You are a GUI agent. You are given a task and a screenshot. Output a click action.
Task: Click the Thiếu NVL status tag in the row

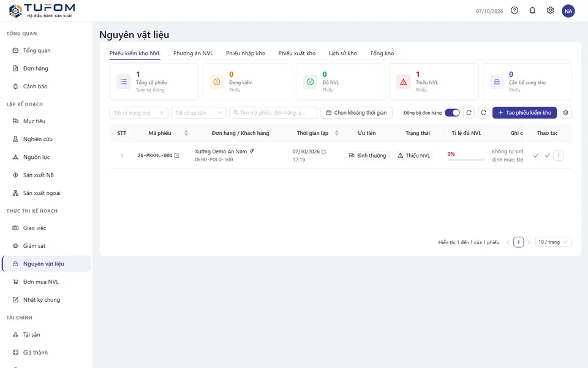pos(414,155)
